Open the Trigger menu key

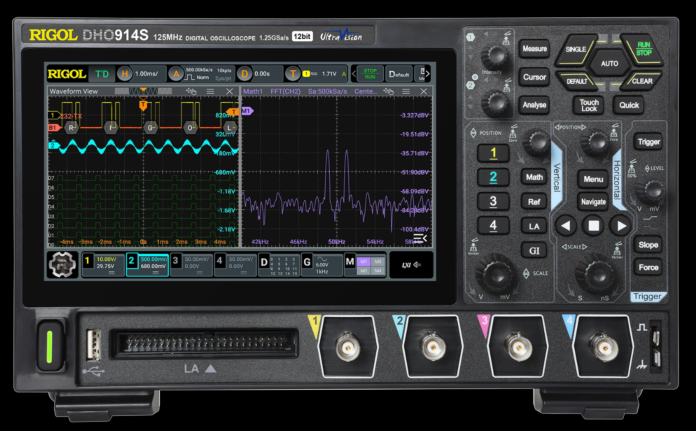coord(649,142)
